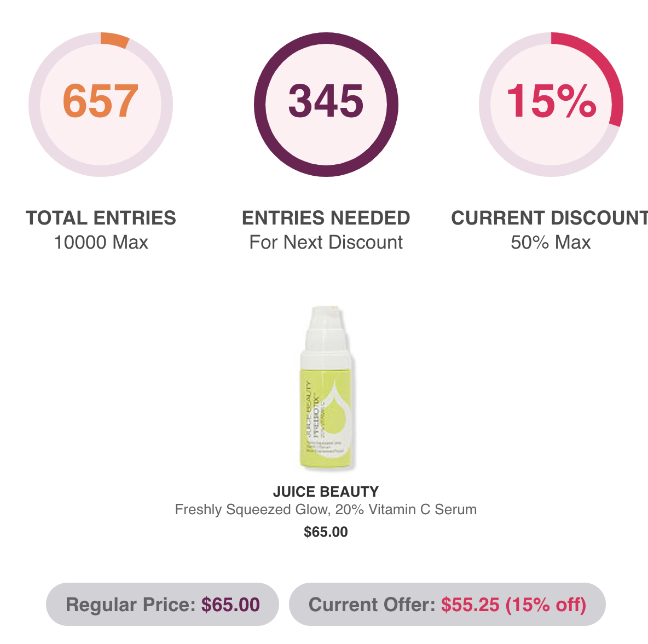Open Freshly Squeezed Glow Vitamin C Serum link

tap(326, 509)
